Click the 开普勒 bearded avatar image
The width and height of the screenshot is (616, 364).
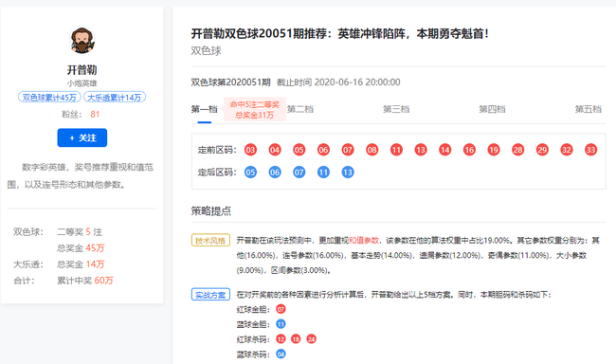pyautogui.click(x=82, y=41)
